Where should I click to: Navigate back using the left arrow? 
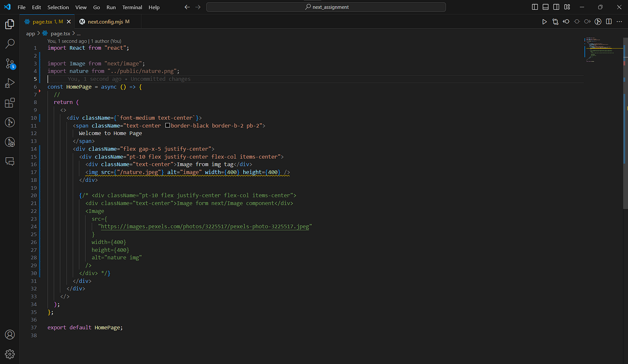click(187, 7)
